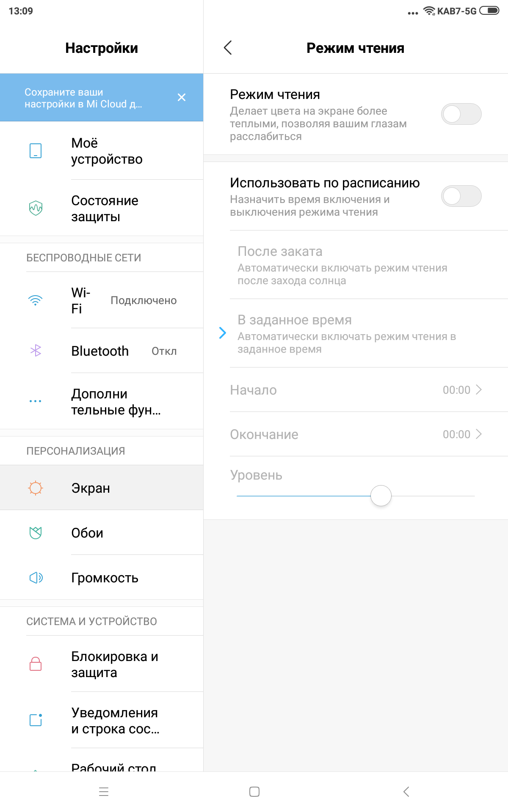This screenshot has width=508, height=812.
Task: Tap the lock icon for Блокировка и защита
Action: (x=36, y=664)
